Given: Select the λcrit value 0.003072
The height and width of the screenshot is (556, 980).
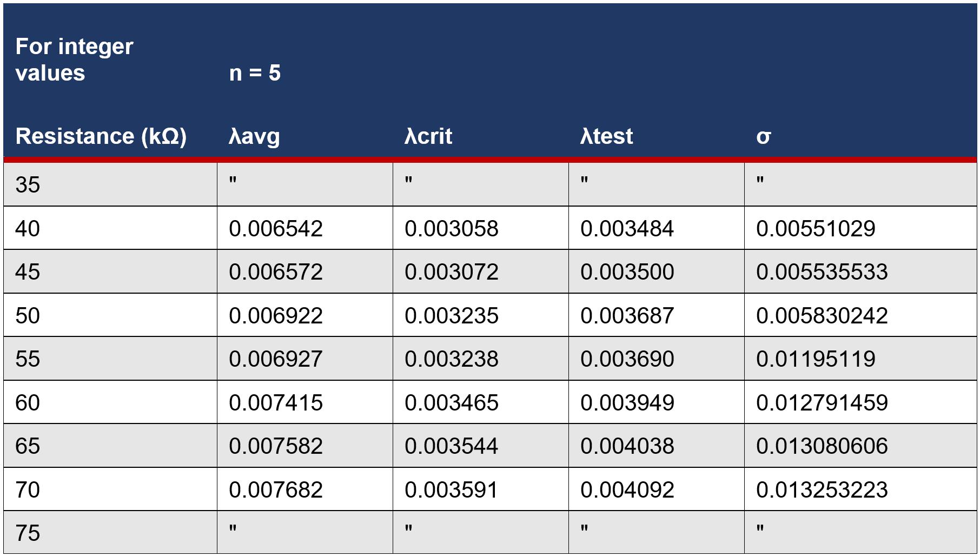Looking at the screenshot, I should tap(452, 272).
